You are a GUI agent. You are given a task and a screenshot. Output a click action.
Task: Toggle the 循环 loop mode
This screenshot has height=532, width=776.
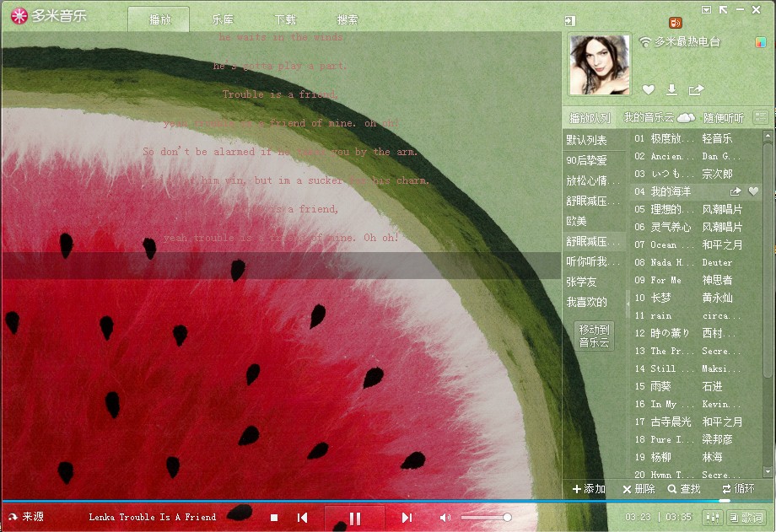[x=738, y=489]
